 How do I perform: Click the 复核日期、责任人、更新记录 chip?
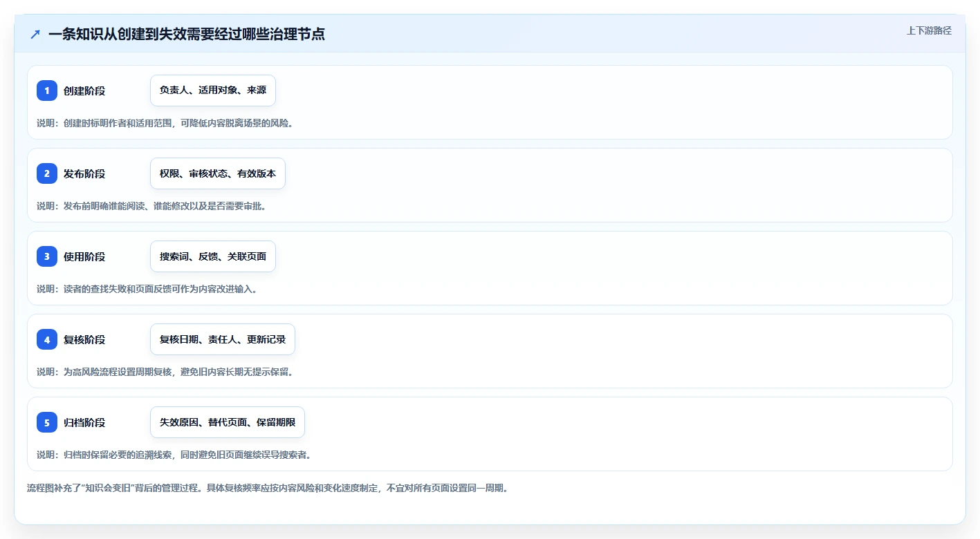[x=223, y=339]
